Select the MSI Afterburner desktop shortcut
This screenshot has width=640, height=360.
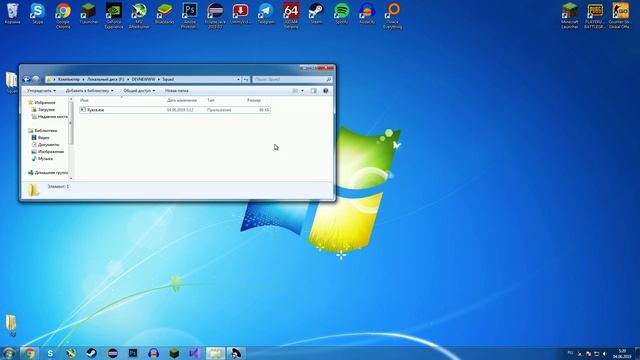(x=139, y=16)
